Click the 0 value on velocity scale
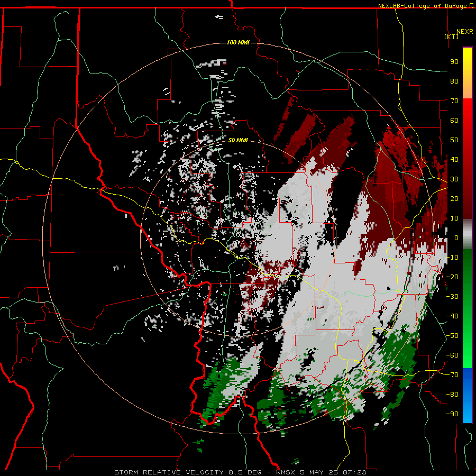 (x=456, y=238)
